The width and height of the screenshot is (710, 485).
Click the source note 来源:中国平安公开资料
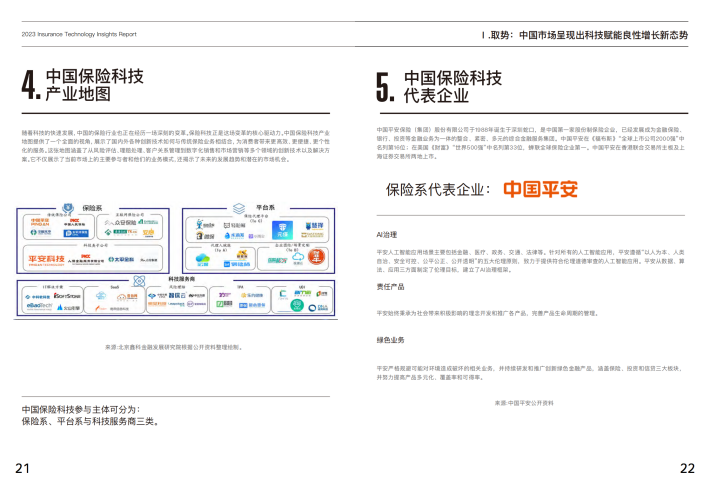click(x=524, y=403)
